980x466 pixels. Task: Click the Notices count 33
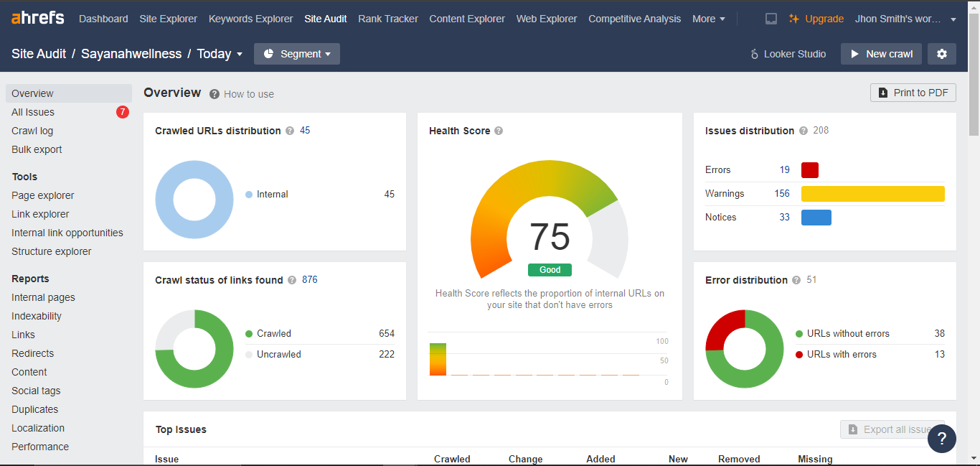(x=785, y=218)
